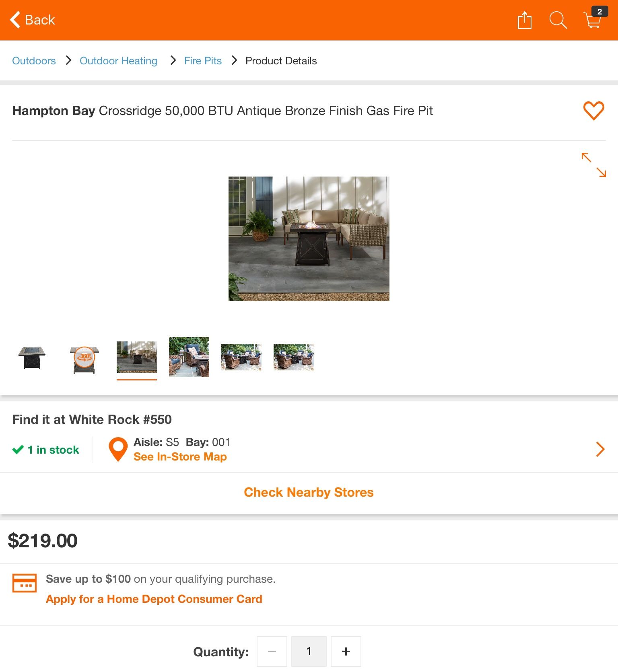
Task: Go to Outdoors breadcrumb
Action: (x=34, y=61)
